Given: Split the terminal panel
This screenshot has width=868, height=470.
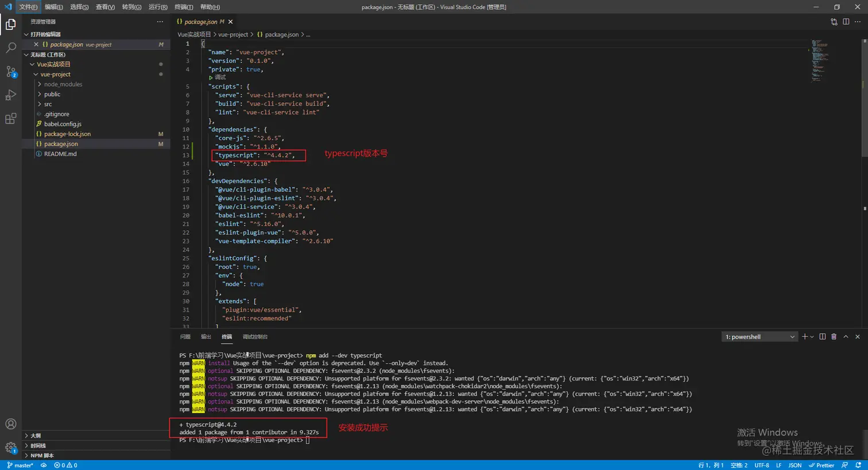Looking at the screenshot, I should pyautogui.click(x=823, y=337).
